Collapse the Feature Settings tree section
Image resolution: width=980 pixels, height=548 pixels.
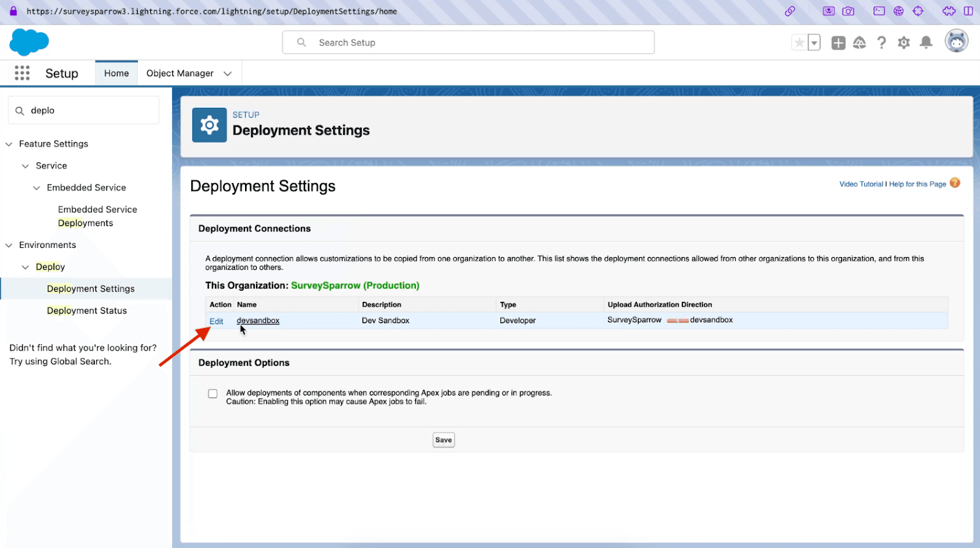(x=9, y=144)
